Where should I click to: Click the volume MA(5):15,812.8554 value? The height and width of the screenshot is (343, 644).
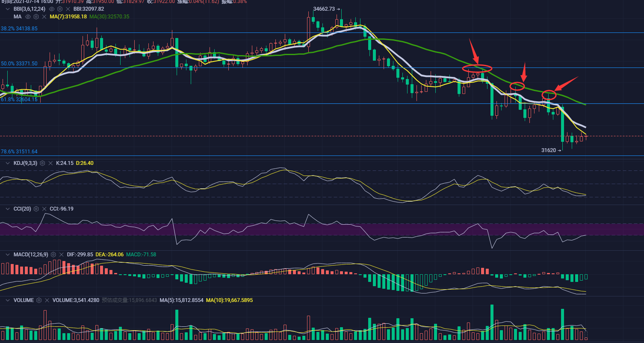(182, 300)
